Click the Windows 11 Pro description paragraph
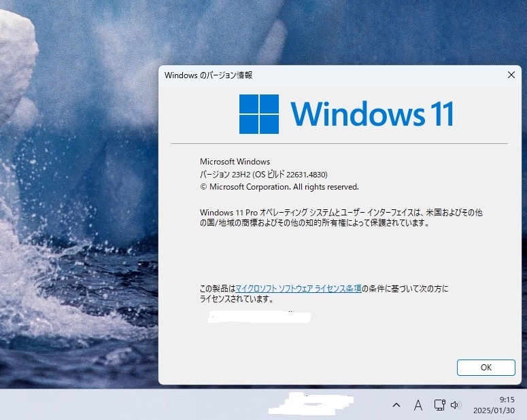The image size is (527, 420). 341,217
